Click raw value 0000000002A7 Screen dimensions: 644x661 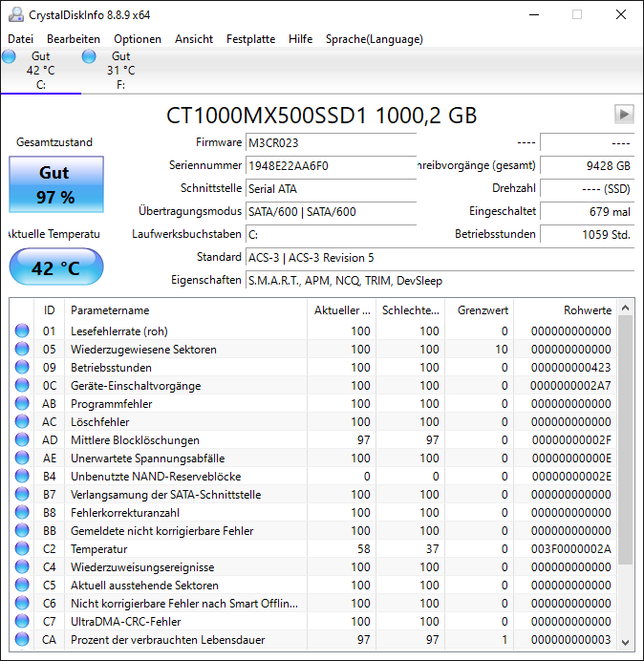coord(570,386)
